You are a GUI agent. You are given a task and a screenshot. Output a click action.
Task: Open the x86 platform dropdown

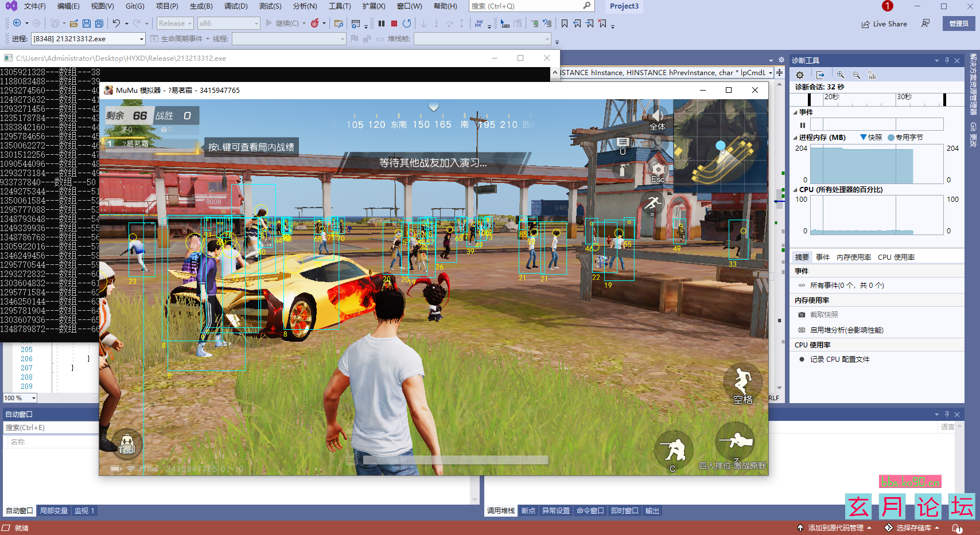(x=229, y=24)
